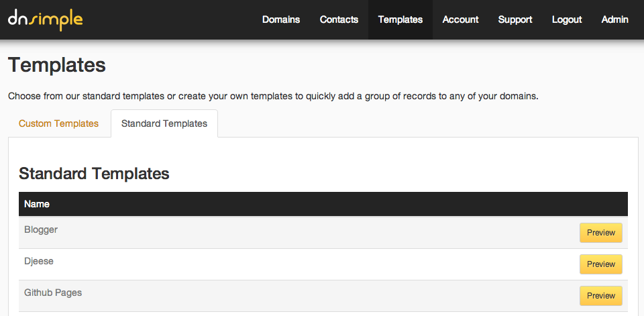Switch to the Custom Templates tab
Image resolution: width=644 pixels, height=316 pixels.
[x=58, y=123]
